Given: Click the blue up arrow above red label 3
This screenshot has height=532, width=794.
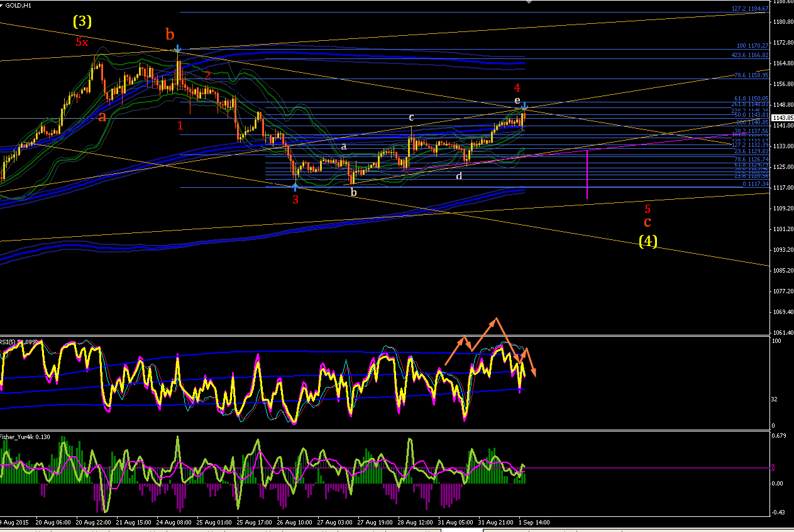Looking at the screenshot, I should 295,186.
